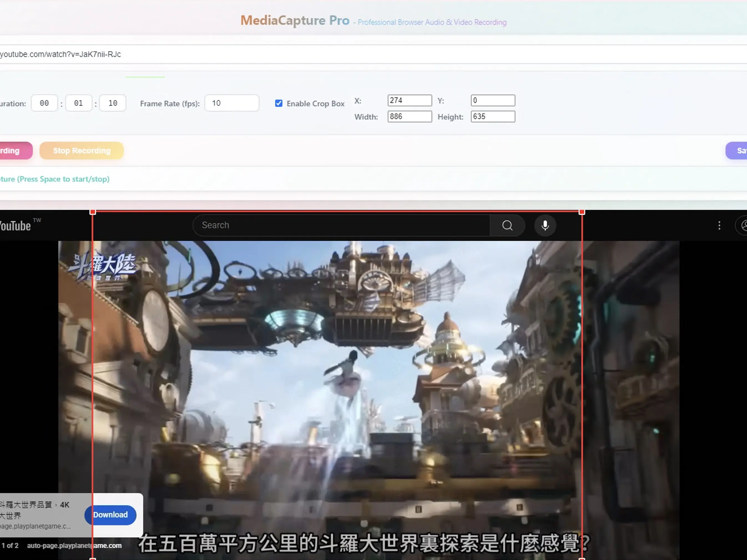
Task: Click the Stop Recording button
Action: pos(81,151)
